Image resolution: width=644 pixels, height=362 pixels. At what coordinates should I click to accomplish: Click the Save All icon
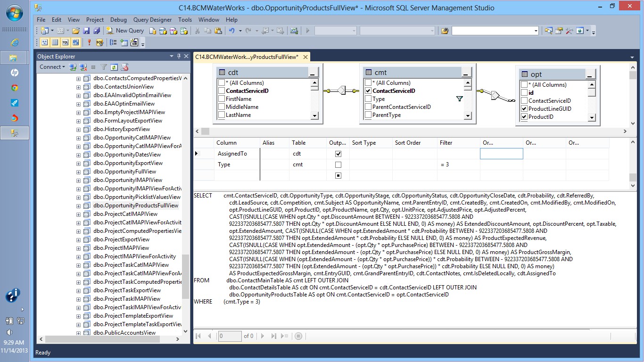[97, 31]
